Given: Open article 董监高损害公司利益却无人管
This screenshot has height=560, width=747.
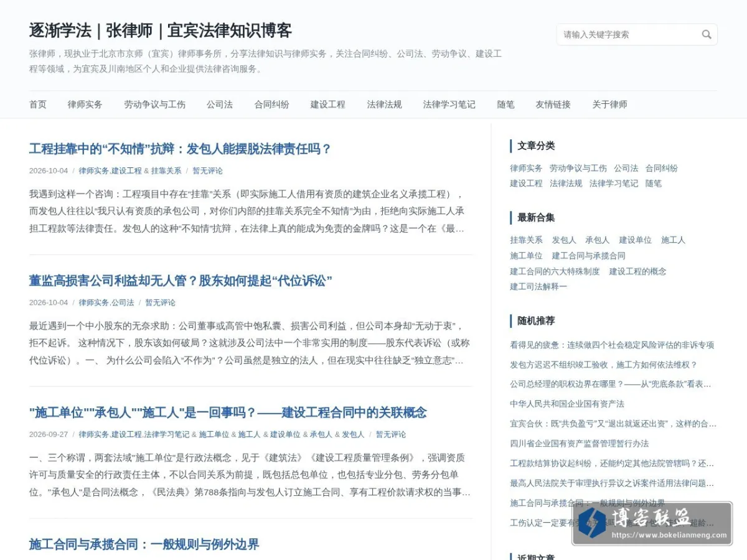Looking at the screenshot, I should coord(181,281).
